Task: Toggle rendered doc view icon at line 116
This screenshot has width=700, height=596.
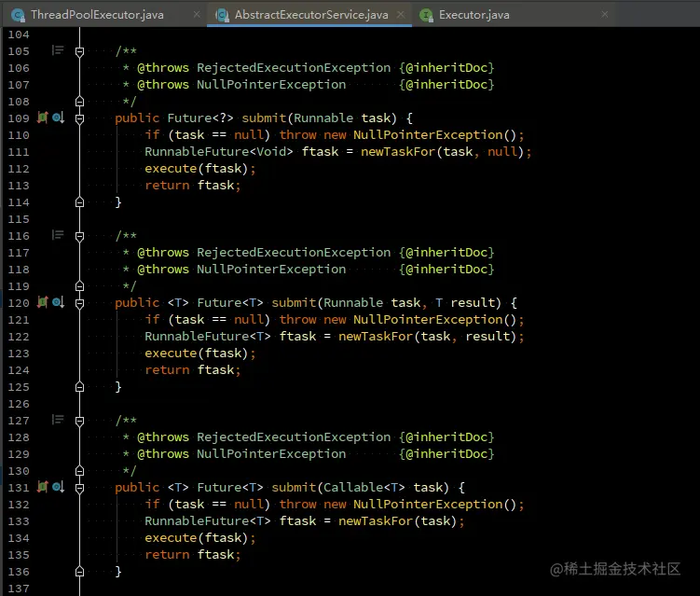Action: click(x=58, y=234)
